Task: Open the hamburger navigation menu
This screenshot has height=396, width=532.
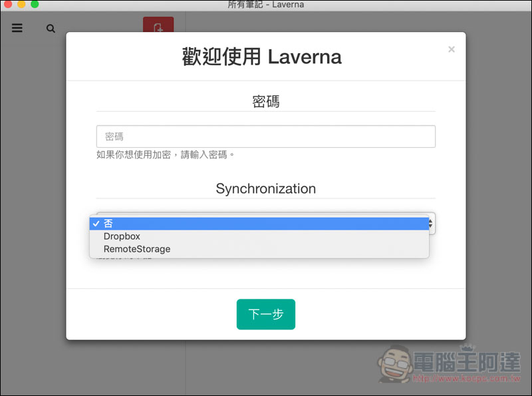Action: (17, 29)
